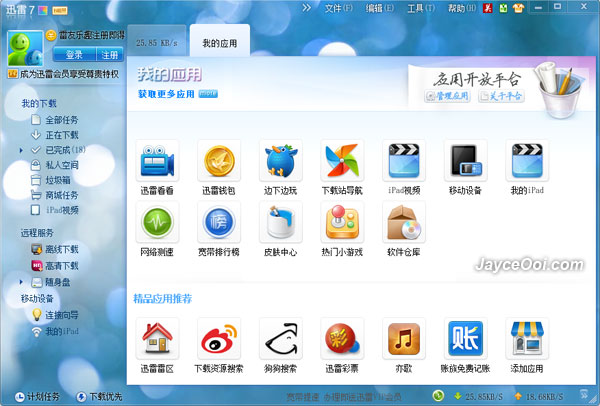The height and width of the screenshot is (406, 600).
Task: Click the green round status bar icon
Action: 438,396
